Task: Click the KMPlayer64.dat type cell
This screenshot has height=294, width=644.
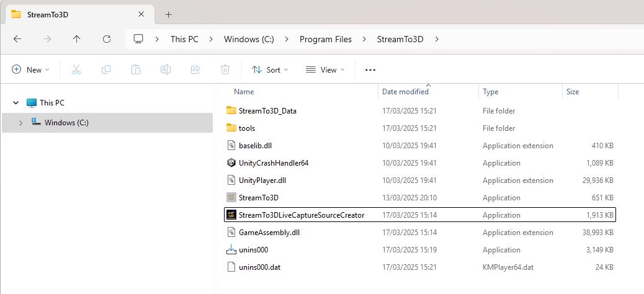Action: click(x=508, y=267)
